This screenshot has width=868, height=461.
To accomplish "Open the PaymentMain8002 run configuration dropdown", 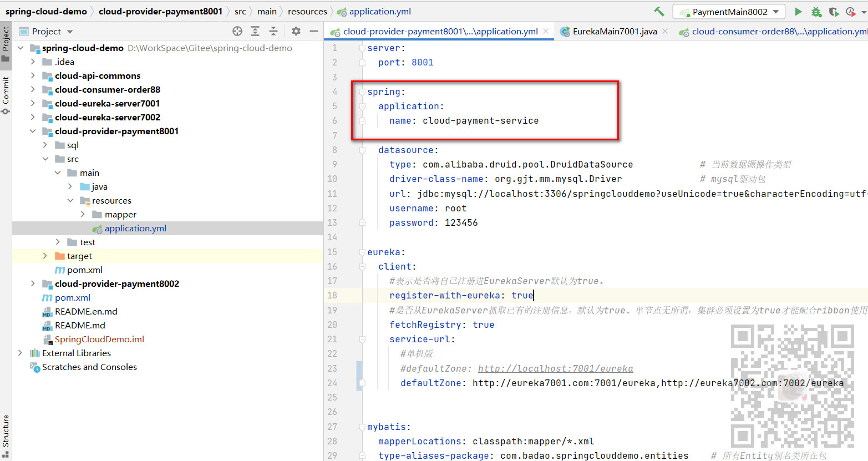I will [729, 12].
